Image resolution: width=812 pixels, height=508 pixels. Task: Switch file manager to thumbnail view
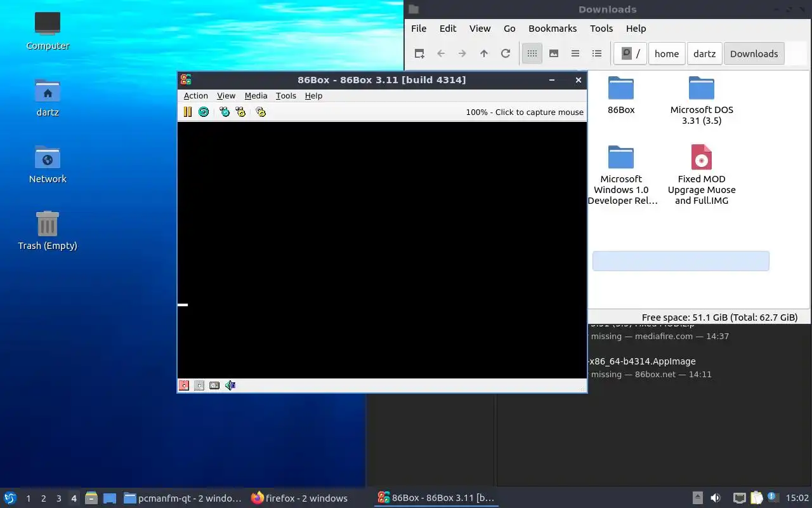554,54
